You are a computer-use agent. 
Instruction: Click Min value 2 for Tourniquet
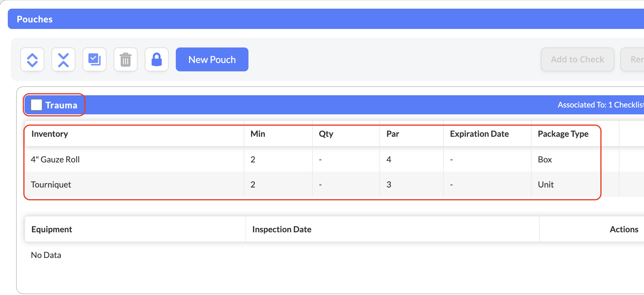tap(253, 185)
